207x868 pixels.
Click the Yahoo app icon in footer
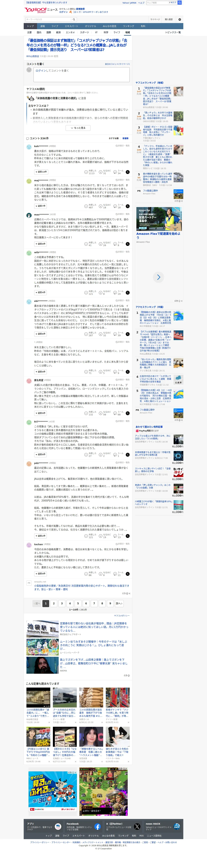pos(58,827)
